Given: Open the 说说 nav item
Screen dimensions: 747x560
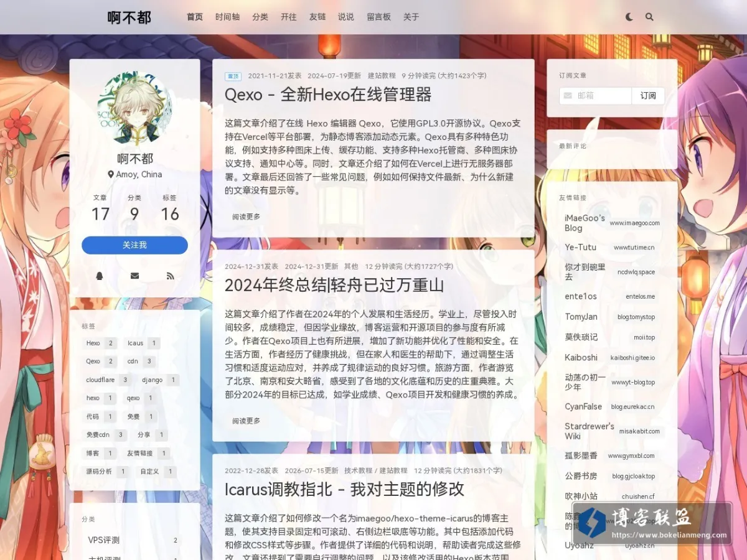Looking at the screenshot, I should click(346, 17).
